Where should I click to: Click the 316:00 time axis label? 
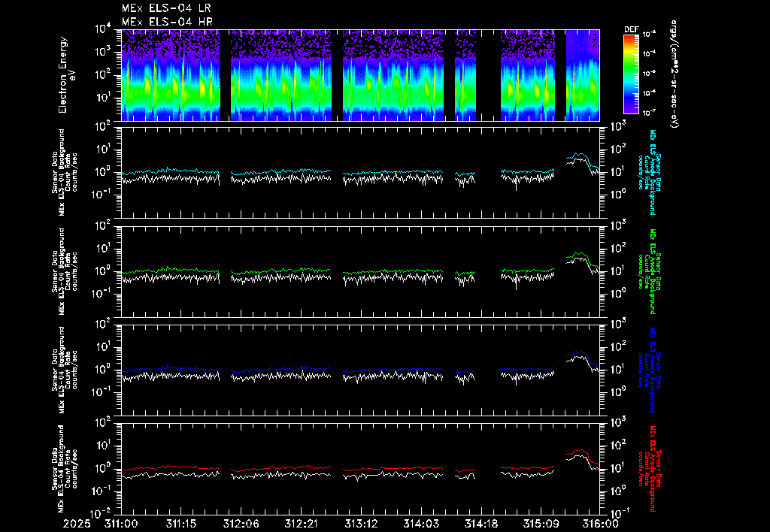[600, 524]
